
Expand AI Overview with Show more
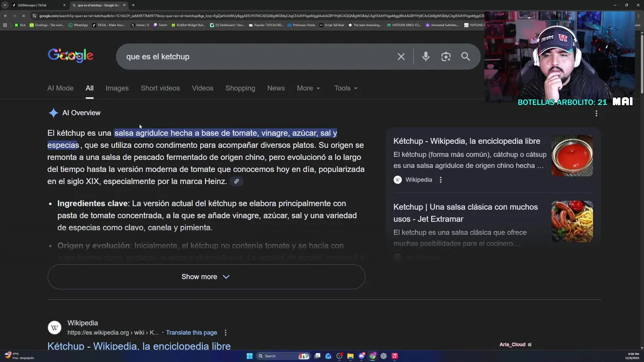point(206,277)
